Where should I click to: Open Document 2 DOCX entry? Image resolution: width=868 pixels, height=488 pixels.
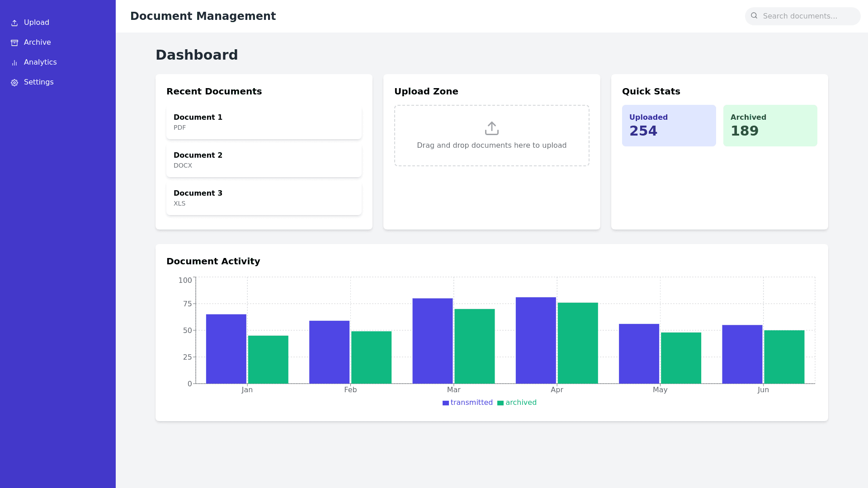coord(264,160)
